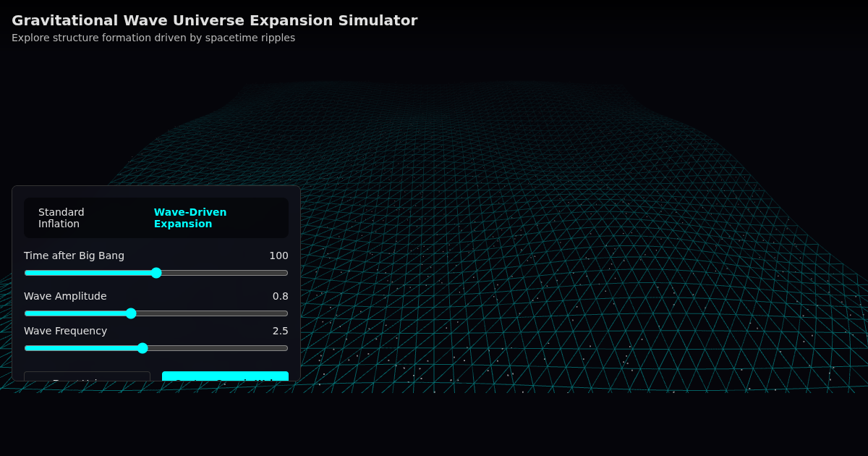Click the "Wave Amplitude" label
Image resolution: width=868 pixels, height=456 pixels.
[x=65, y=296]
